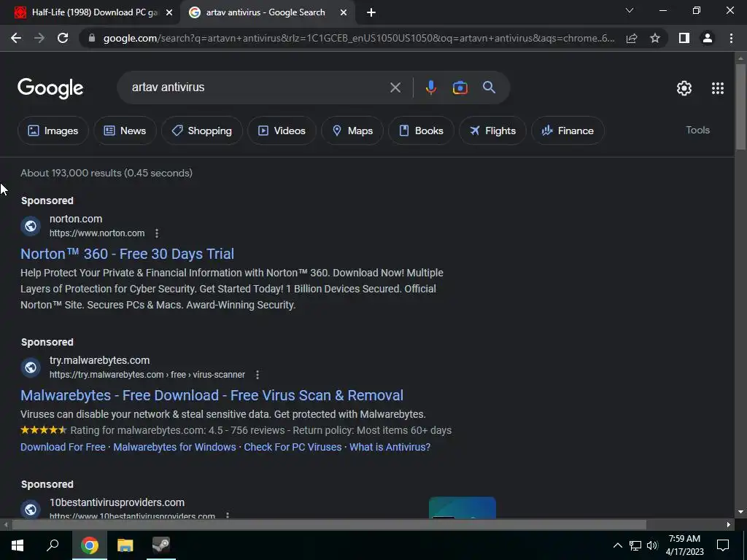
Task: Click 10bestantivirusproviders.com site name
Action: 117,502
